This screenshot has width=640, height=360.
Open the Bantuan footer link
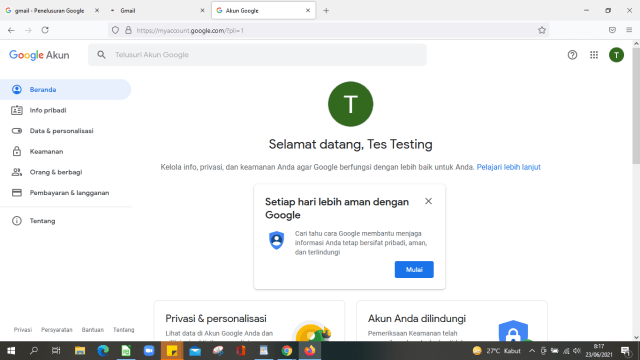pos(93,330)
